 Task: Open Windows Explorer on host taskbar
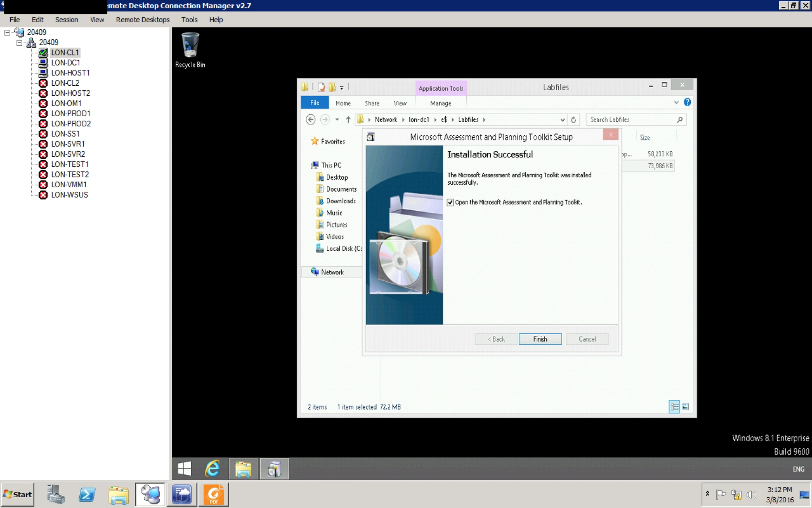click(119, 495)
